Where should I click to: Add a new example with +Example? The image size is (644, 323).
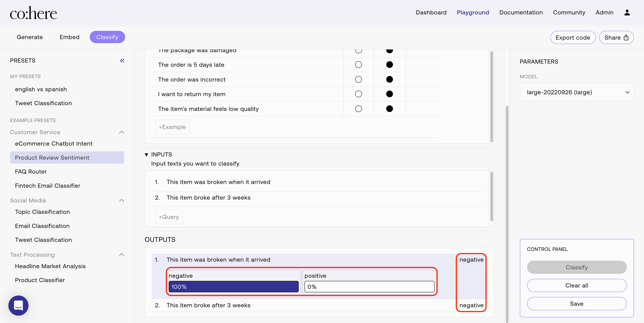click(x=172, y=127)
